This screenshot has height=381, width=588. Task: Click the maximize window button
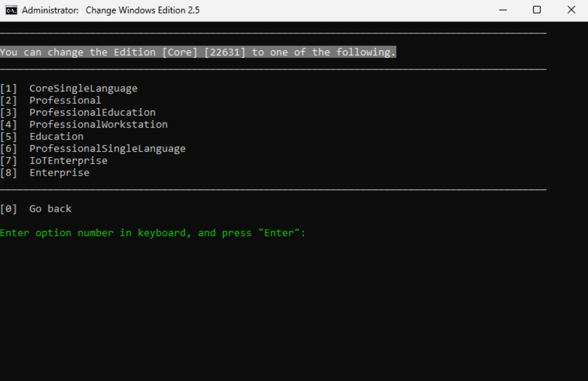click(x=537, y=10)
